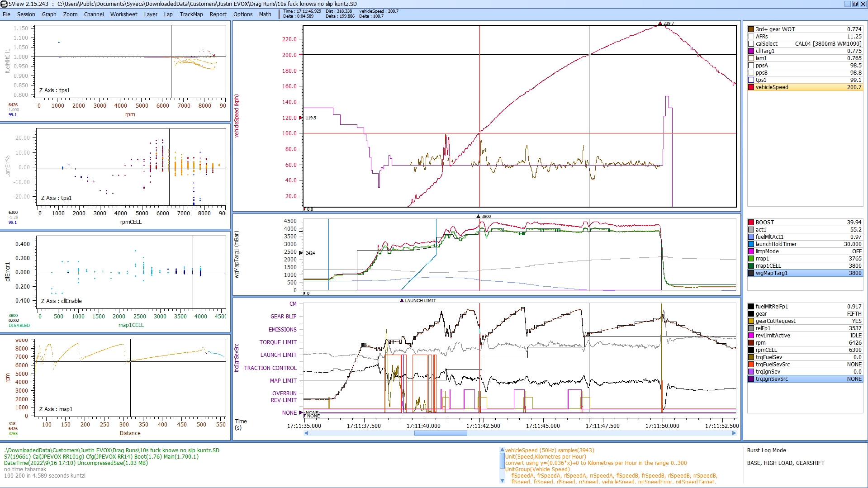Screen dimensions: 868x488
Task: Click the timeline horizontal scrollbar thumb
Action: pyautogui.click(x=441, y=433)
